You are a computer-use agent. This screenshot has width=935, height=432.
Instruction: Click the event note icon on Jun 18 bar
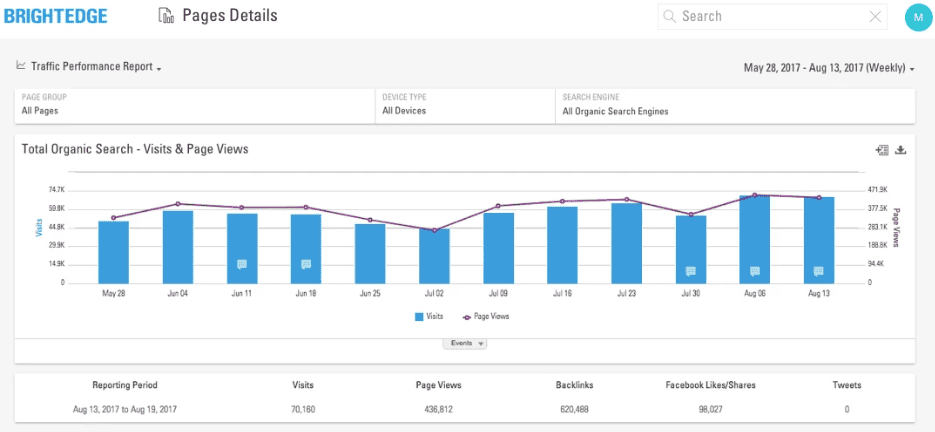306,264
